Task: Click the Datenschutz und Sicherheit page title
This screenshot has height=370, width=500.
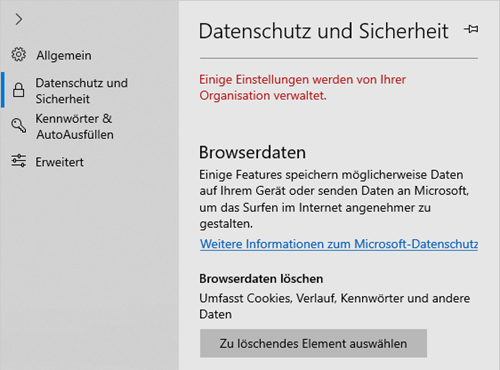Action: pyautogui.click(x=323, y=31)
